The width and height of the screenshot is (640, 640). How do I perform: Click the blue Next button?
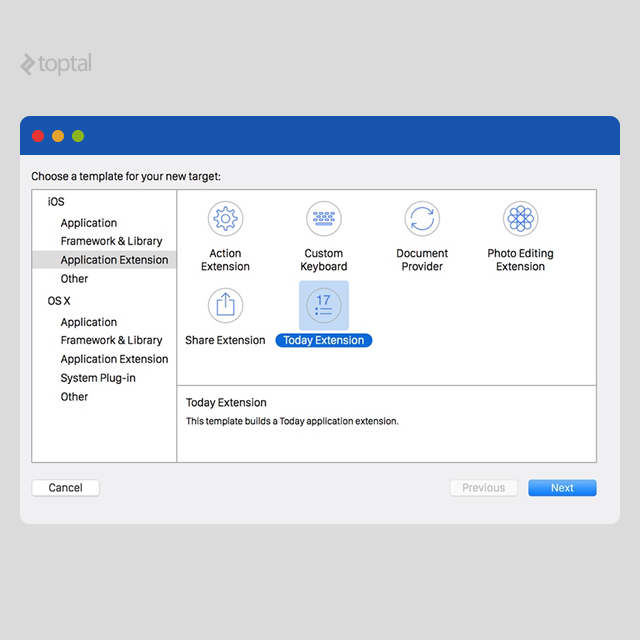click(562, 488)
